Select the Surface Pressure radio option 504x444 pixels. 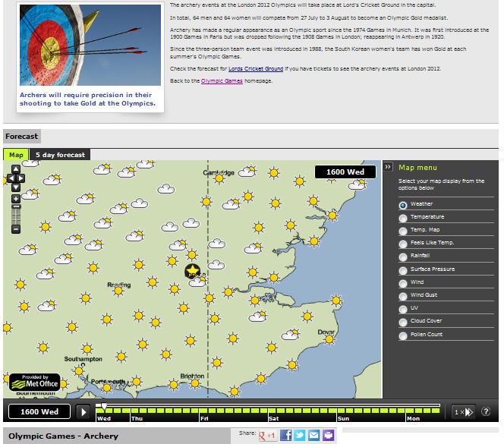pyautogui.click(x=403, y=270)
